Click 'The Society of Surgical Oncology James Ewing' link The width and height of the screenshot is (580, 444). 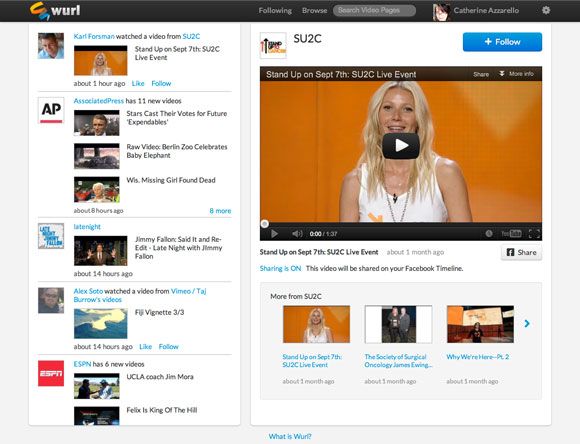pos(398,361)
